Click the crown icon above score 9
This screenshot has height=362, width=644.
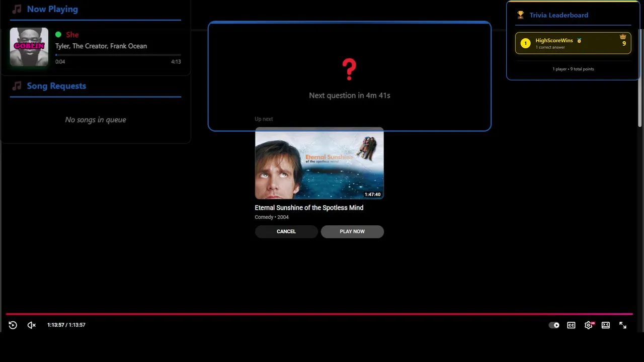[x=623, y=37]
